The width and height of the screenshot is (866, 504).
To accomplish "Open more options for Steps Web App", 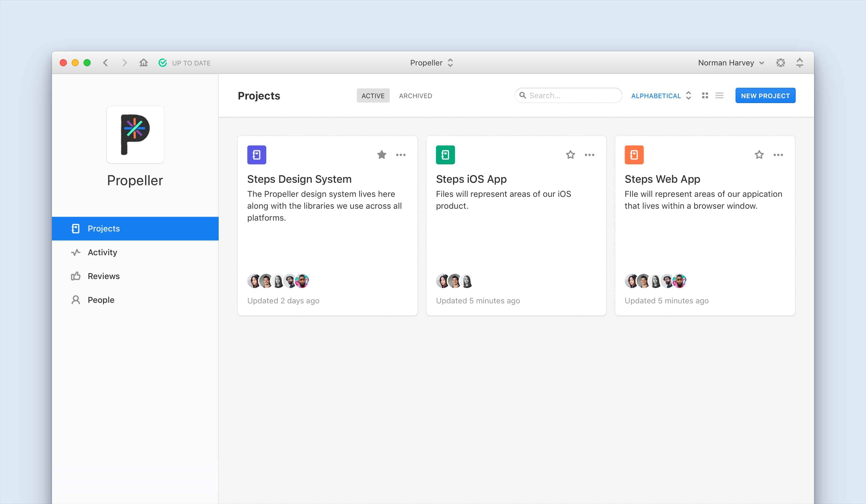I will pyautogui.click(x=778, y=155).
